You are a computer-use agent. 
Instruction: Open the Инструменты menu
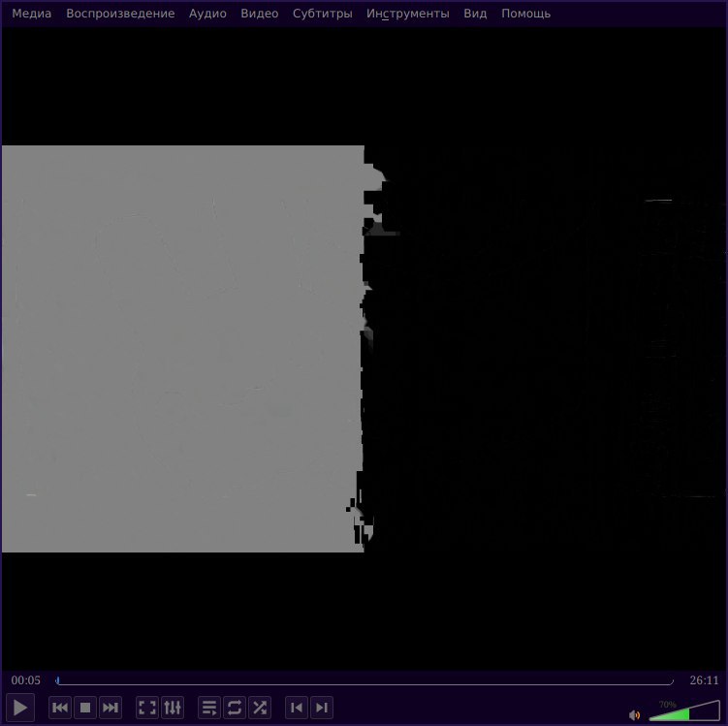pyautogui.click(x=408, y=14)
